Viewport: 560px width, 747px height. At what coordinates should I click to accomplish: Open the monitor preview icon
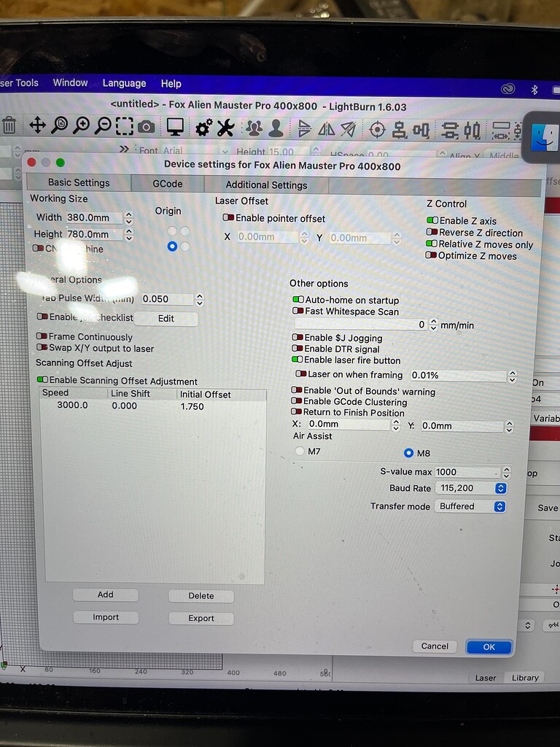point(175,127)
